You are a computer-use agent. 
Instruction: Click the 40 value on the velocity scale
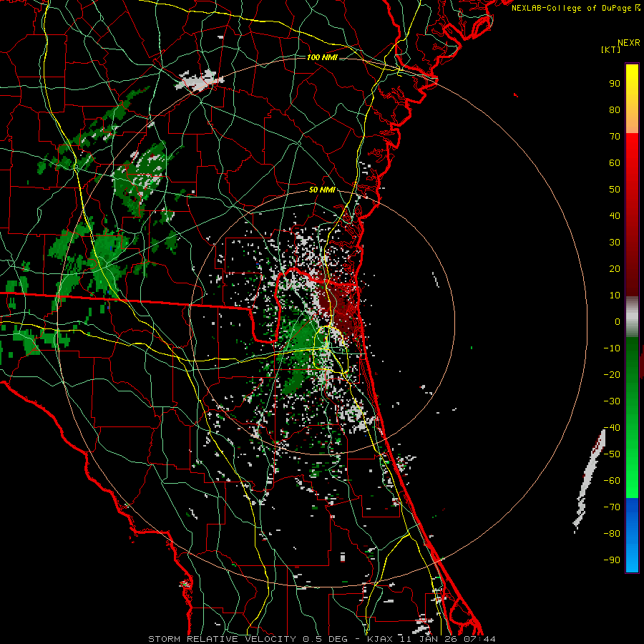pyautogui.click(x=615, y=215)
